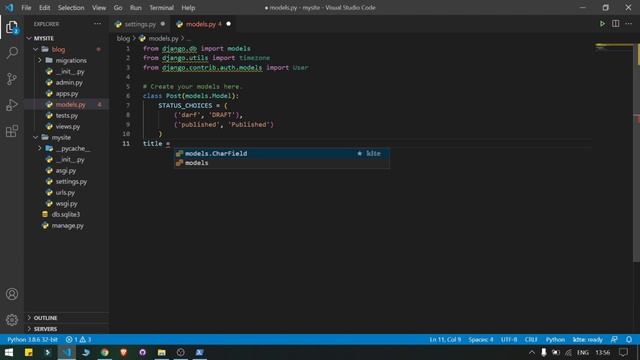Open Explorer panel ellipsis menu
This screenshot has width=640, height=360.
[x=97, y=24]
